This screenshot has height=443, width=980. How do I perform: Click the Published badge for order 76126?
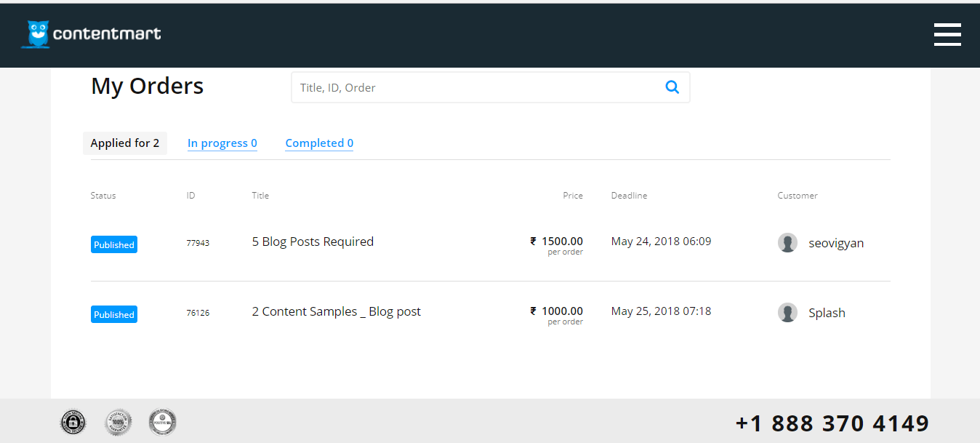pos(114,314)
